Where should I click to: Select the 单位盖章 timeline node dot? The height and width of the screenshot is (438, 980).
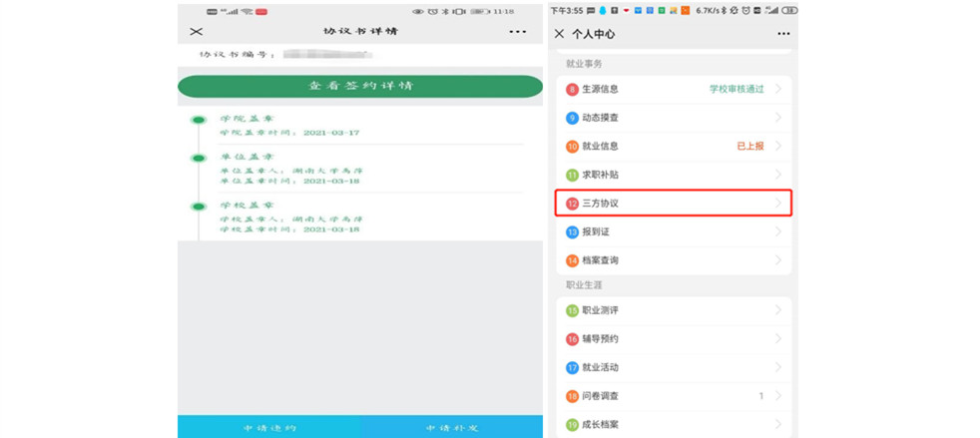(x=199, y=157)
